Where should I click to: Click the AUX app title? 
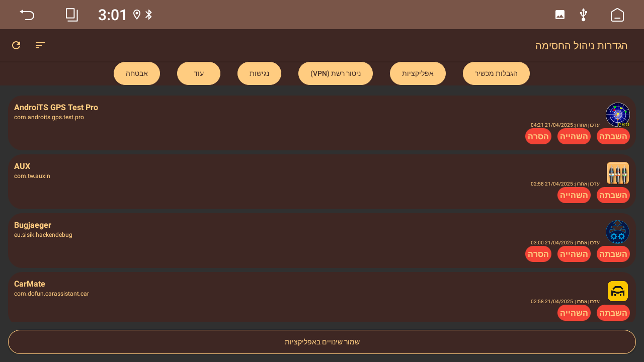click(22, 166)
